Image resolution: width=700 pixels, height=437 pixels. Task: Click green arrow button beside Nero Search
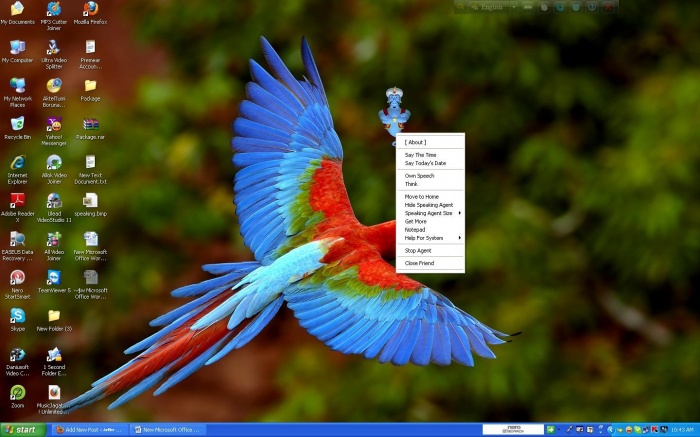550,430
